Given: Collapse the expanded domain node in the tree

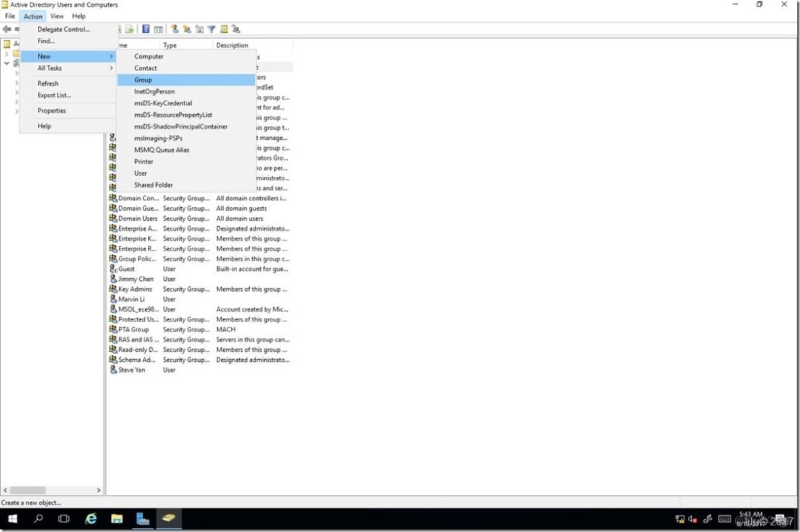Looking at the screenshot, I should [x=7, y=63].
